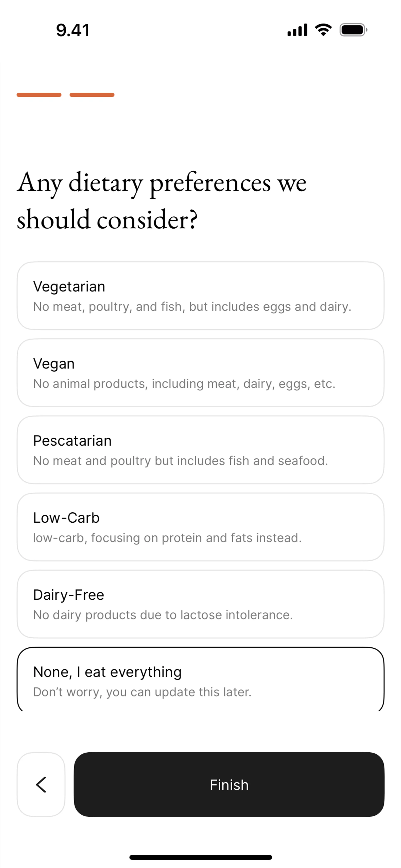This screenshot has width=401, height=868.
Task: Click the first orange progress step
Action: [39, 95]
